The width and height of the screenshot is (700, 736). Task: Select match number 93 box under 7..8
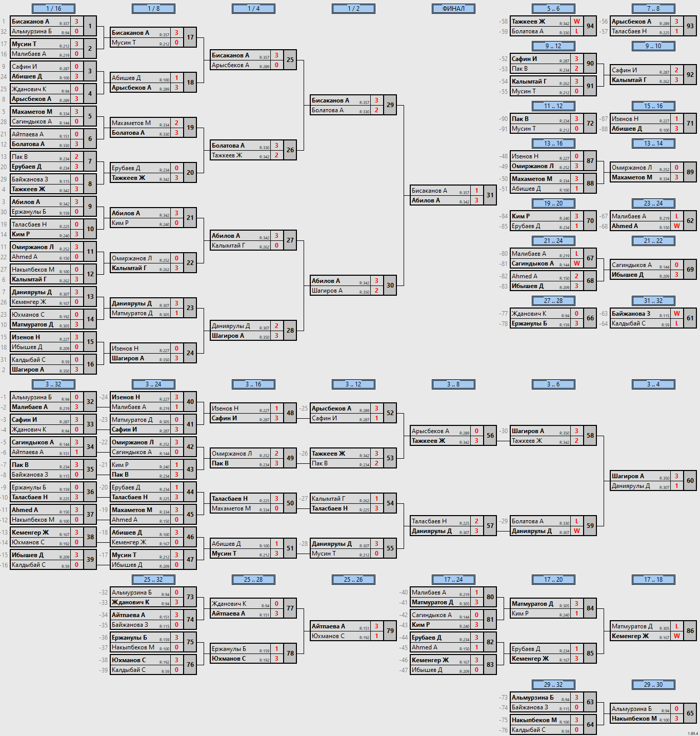pyautogui.click(x=690, y=26)
